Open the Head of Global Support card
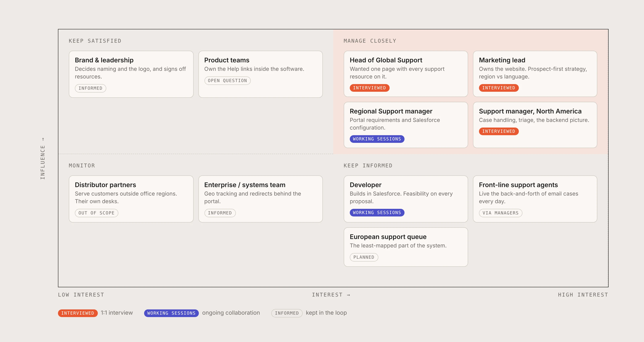Image resolution: width=644 pixels, height=342 pixels. pyautogui.click(x=406, y=74)
